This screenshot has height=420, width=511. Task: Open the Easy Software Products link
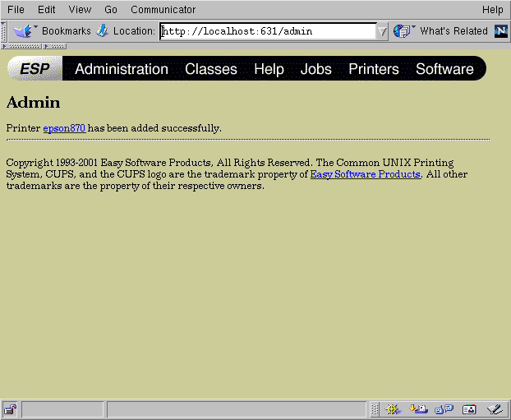pyautogui.click(x=365, y=174)
